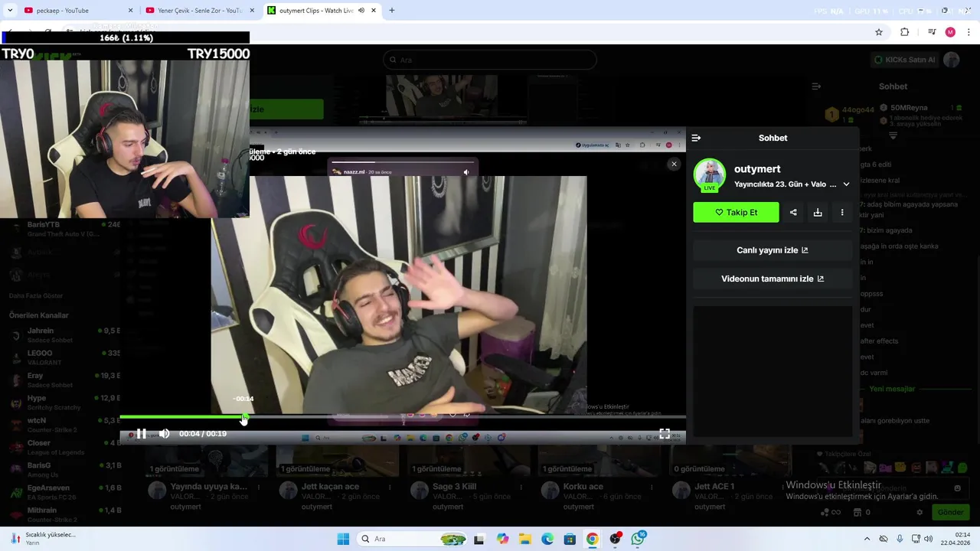Open chat settings gear icon

(x=920, y=512)
